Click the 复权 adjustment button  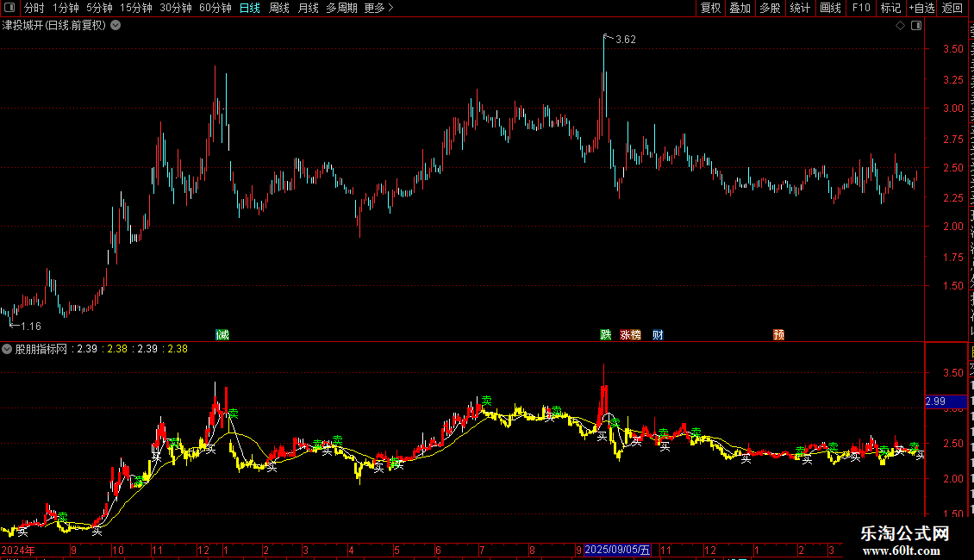click(710, 8)
